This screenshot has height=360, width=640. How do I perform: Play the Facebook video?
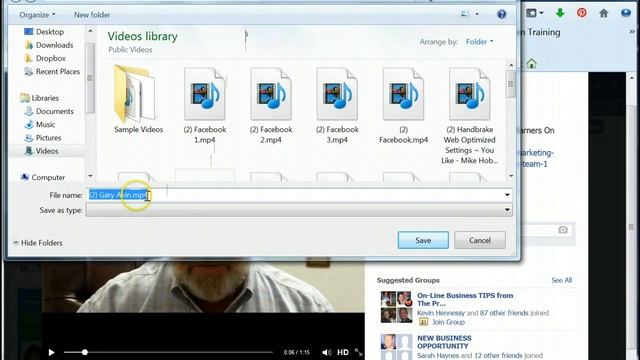coord(51,352)
